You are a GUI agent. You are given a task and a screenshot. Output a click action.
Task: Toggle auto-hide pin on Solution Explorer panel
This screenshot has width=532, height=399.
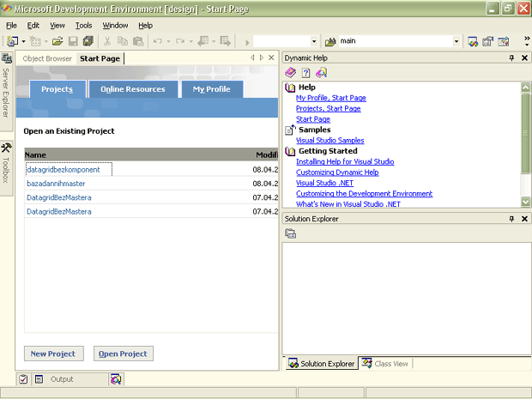click(511, 219)
